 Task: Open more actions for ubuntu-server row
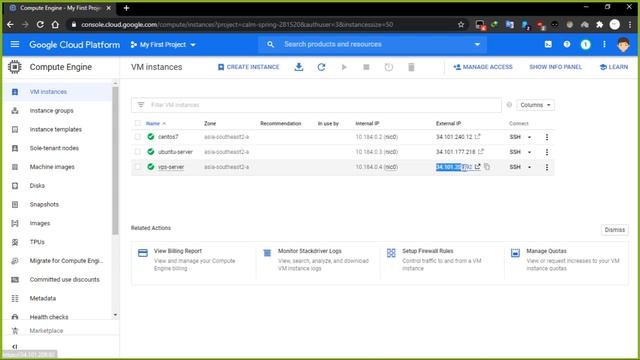click(x=547, y=152)
